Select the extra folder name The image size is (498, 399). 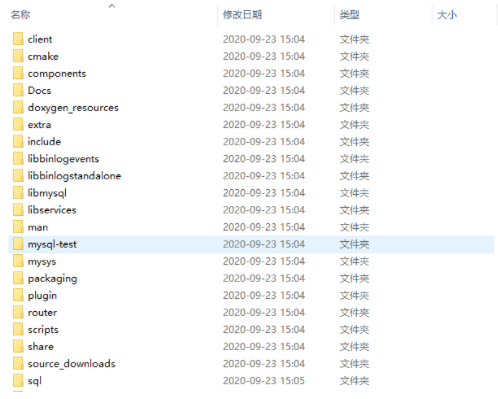[x=39, y=125]
